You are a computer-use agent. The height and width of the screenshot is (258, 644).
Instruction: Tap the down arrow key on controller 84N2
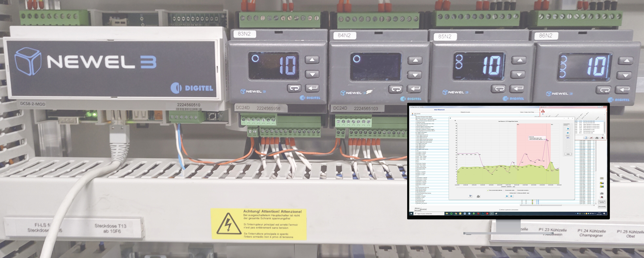point(415,75)
